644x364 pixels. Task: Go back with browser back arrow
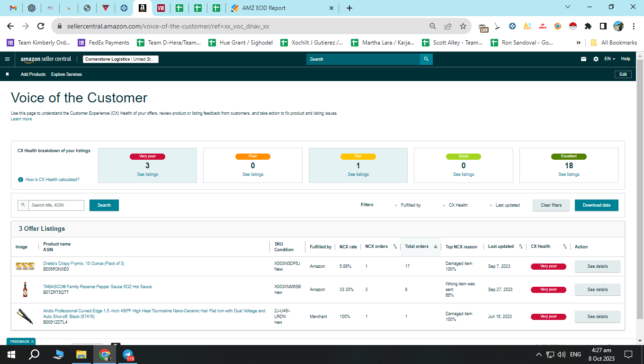[x=10, y=26]
